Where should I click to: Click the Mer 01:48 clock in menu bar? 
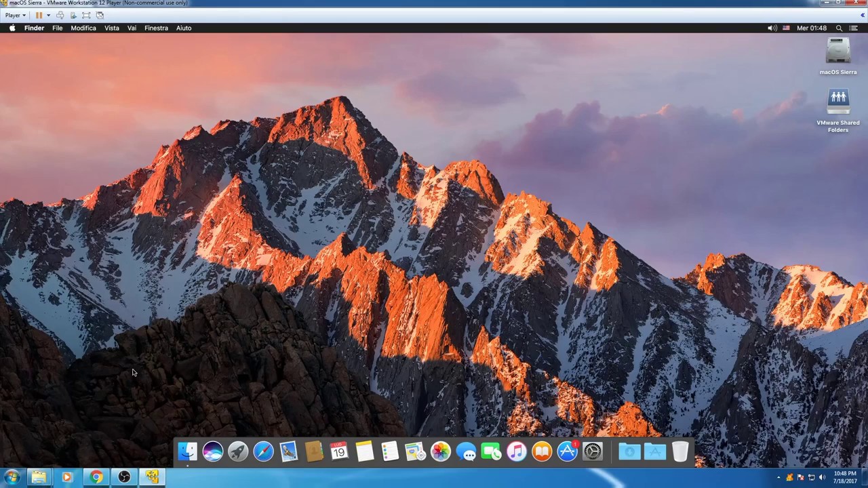pyautogui.click(x=812, y=28)
